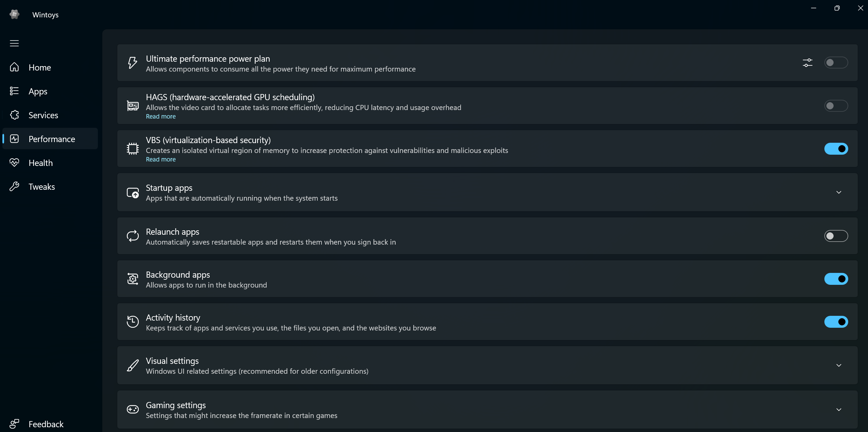Open Read more link under VBS
868x432 pixels.
tap(161, 159)
